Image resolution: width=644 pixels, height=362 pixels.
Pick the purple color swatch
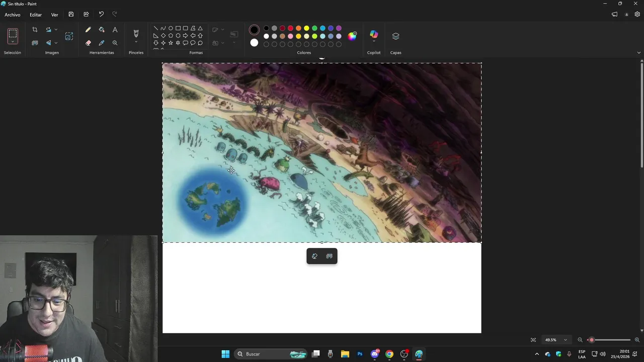(x=339, y=28)
